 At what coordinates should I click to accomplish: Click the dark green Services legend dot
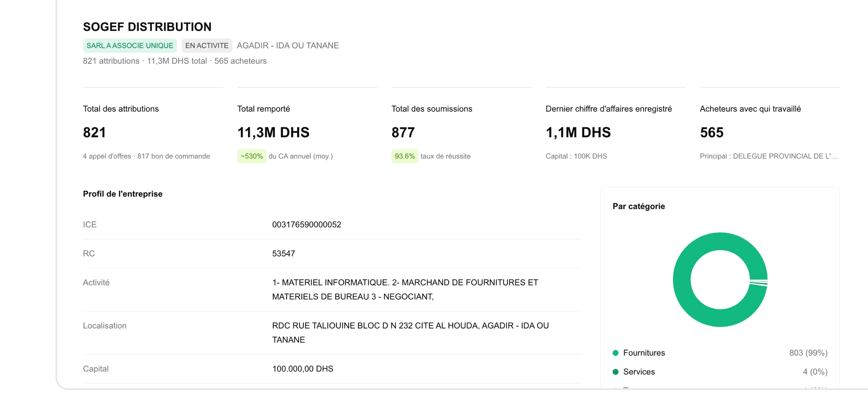616,371
